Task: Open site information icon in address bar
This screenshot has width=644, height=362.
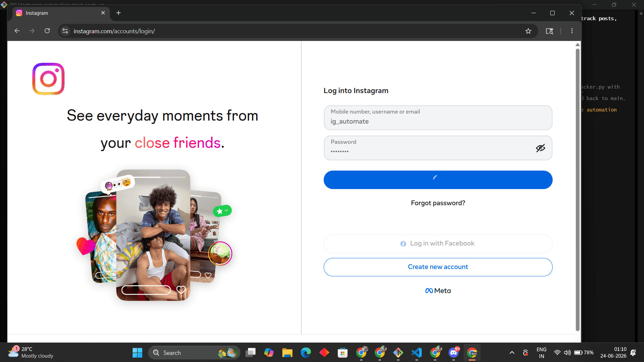Action: pos(65,31)
